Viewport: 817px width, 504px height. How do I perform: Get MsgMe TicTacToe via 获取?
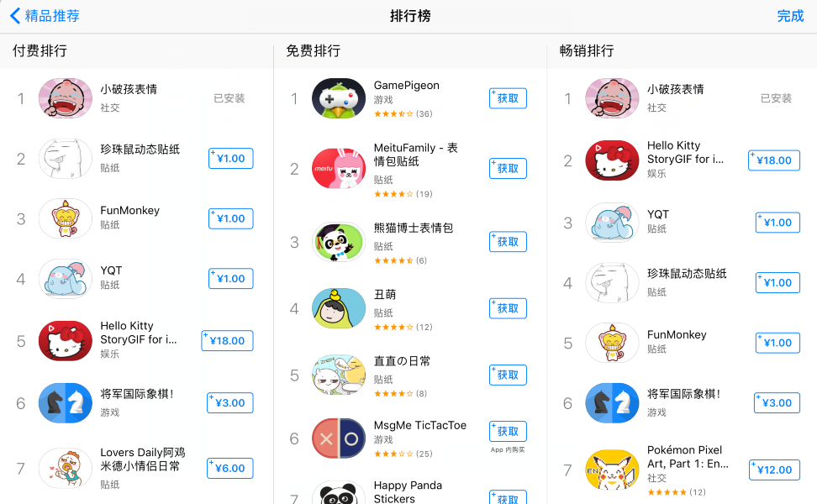508,431
